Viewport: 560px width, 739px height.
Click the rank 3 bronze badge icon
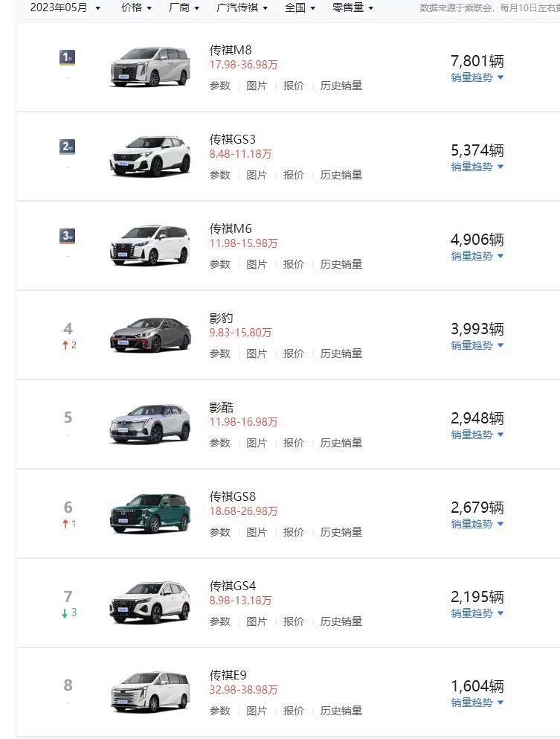pyautogui.click(x=68, y=237)
